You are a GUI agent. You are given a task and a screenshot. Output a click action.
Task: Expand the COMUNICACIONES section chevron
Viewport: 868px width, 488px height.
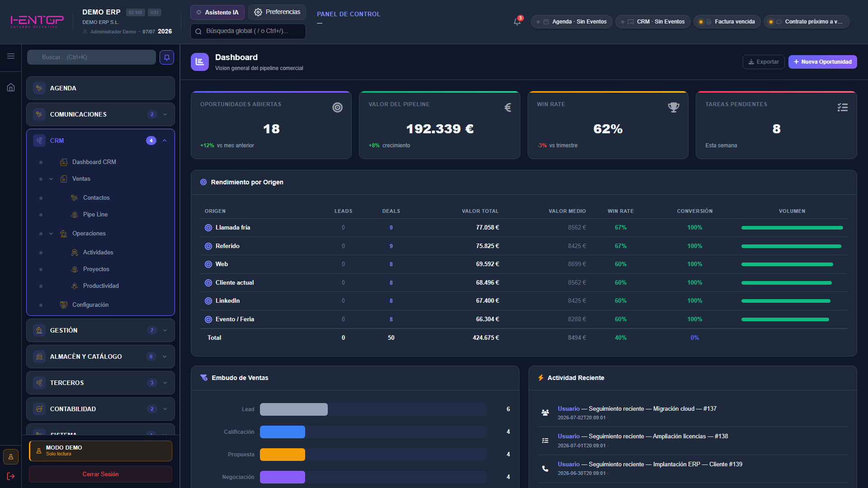(165, 114)
